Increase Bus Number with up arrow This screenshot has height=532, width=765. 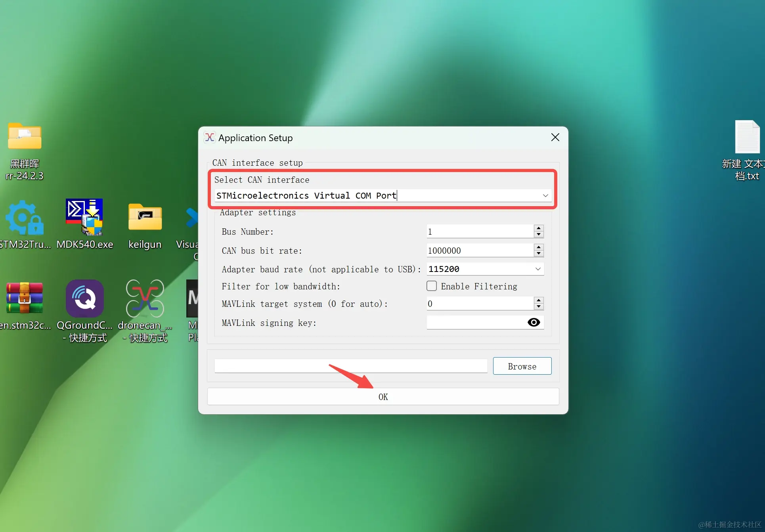pyautogui.click(x=539, y=228)
